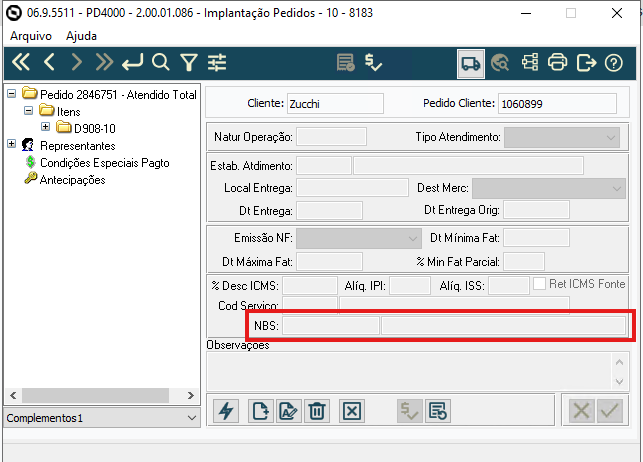The width and height of the screenshot is (643, 462).
Task: Click the globe search icon
Action: click(500, 63)
